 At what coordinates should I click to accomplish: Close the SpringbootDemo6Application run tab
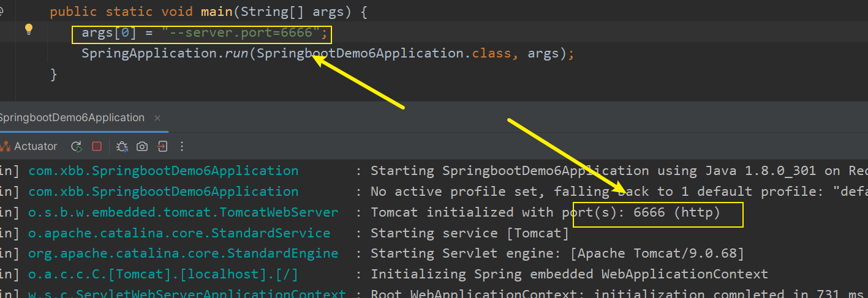(x=157, y=118)
